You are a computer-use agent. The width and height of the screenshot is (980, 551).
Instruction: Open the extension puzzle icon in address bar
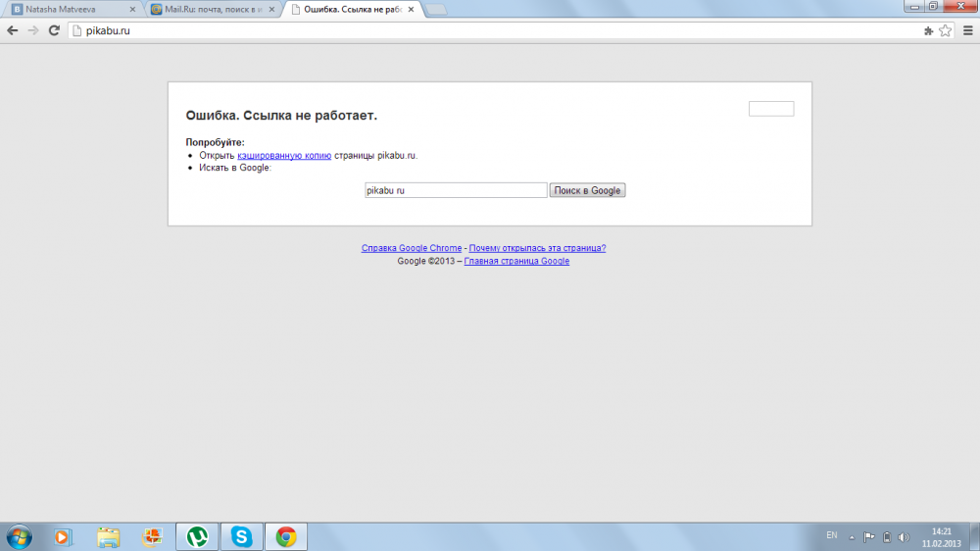coord(929,30)
